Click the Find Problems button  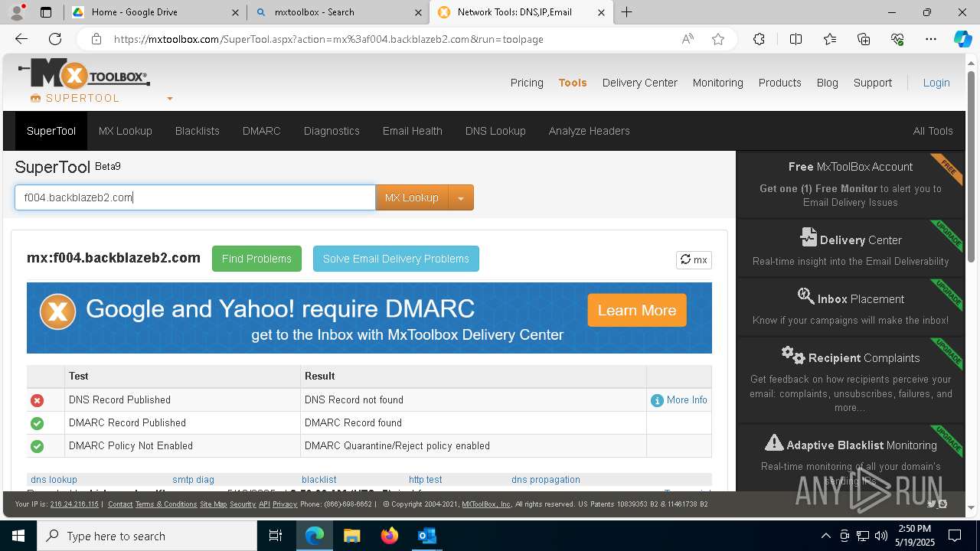[x=256, y=259]
